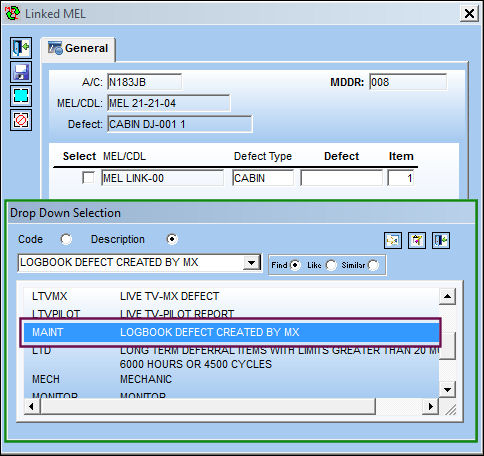
Task: Choose the Like search option
Action: [x=331, y=265]
